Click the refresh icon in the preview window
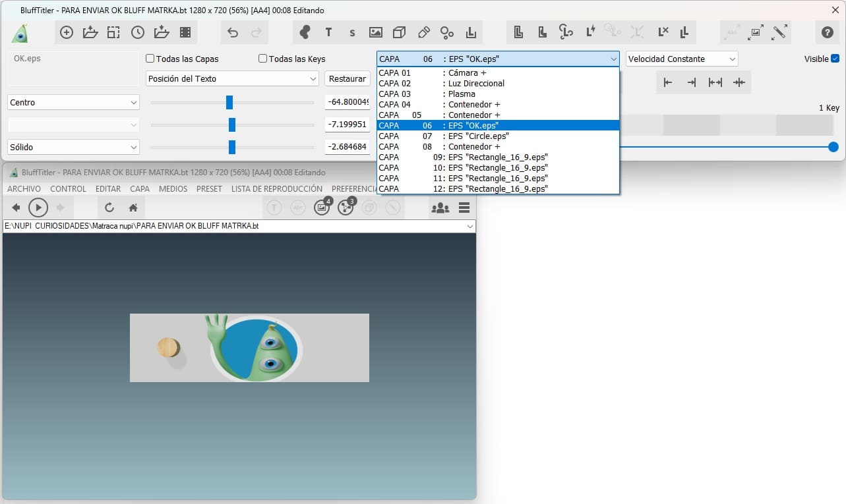 (x=109, y=208)
